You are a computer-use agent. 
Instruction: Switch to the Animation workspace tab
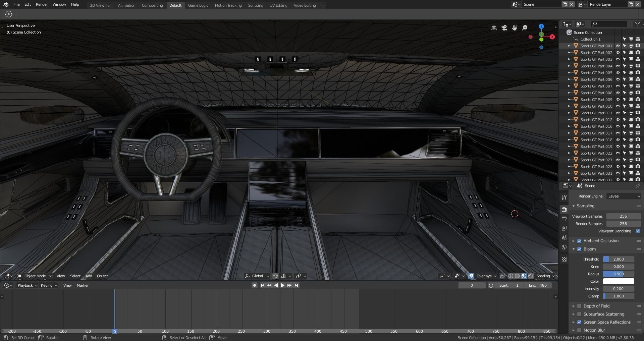pyautogui.click(x=126, y=5)
